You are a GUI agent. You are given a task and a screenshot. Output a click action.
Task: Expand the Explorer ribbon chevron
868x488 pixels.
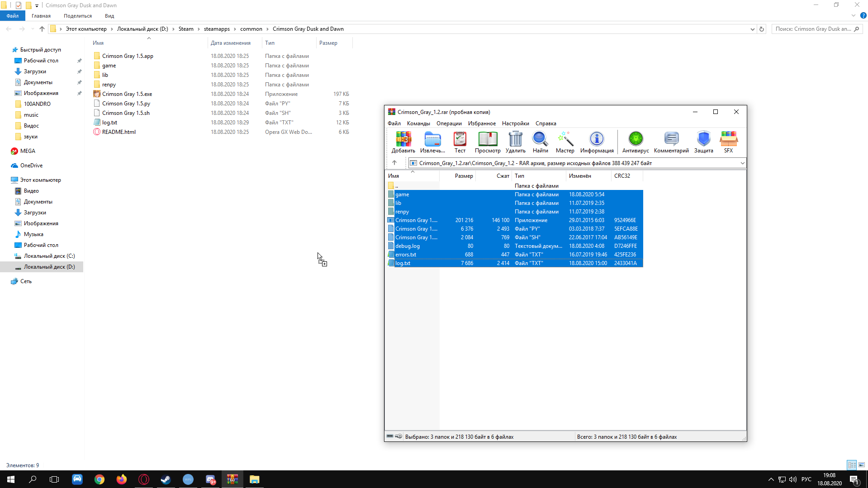[x=854, y=15]
